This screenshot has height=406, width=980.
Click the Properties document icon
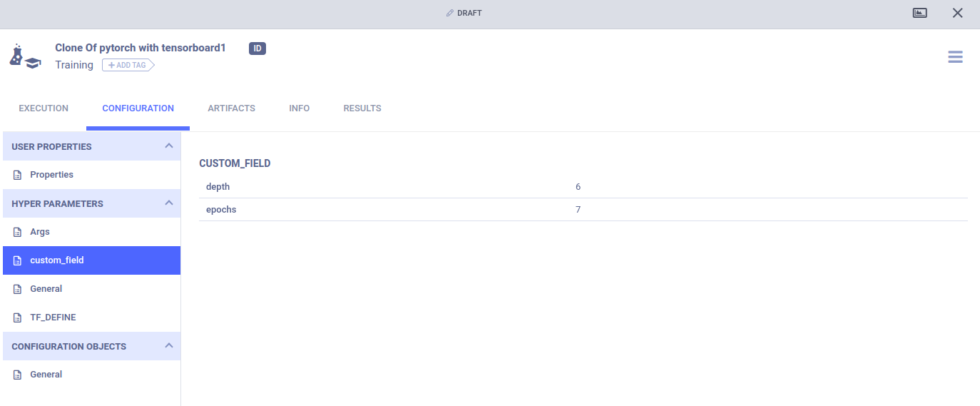pyautogui.click(x=18, y=175)
